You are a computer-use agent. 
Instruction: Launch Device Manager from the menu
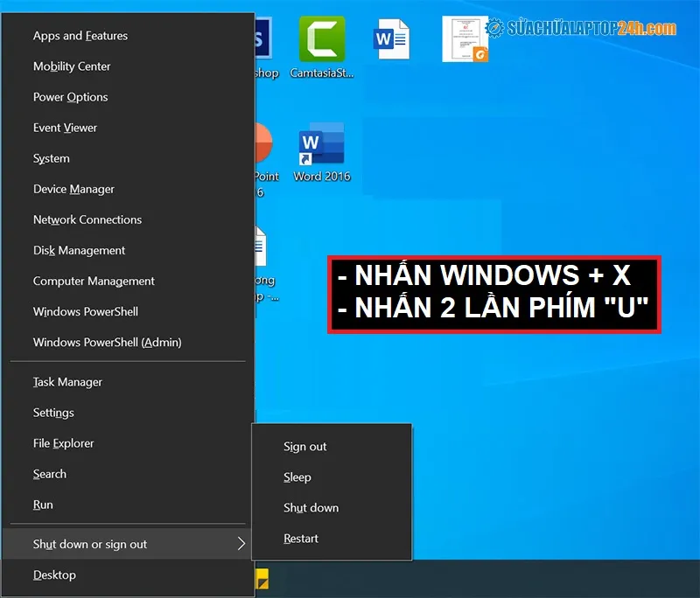pyautogui.click(x=73, y=189)
